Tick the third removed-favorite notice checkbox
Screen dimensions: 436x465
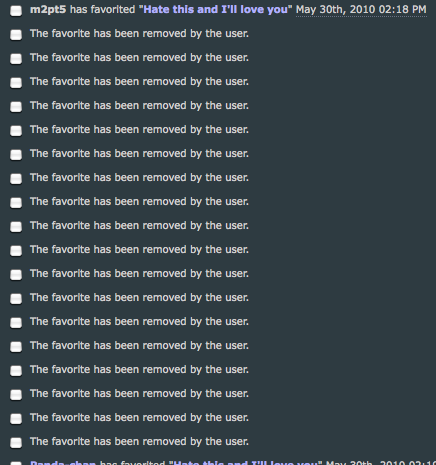(x=16, y=83)
